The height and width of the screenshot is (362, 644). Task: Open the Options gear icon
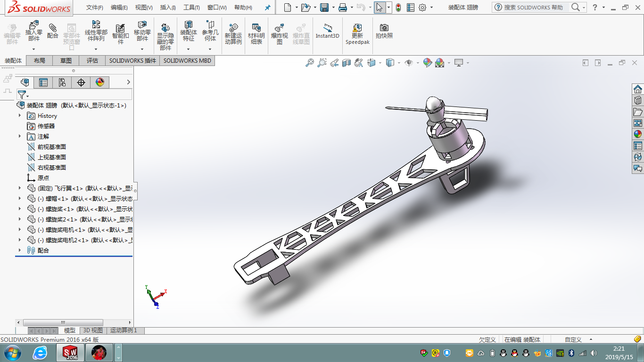(422, 7)
